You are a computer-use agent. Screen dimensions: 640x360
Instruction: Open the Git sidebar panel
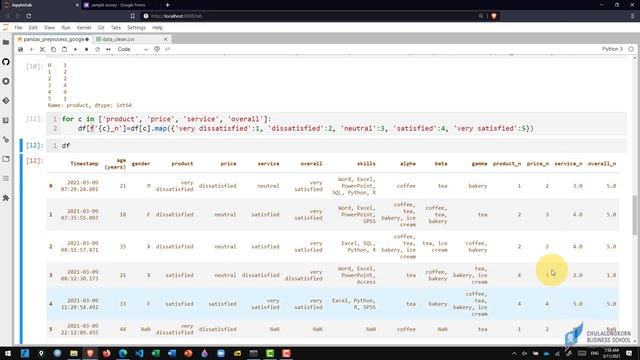click(6, 100)
